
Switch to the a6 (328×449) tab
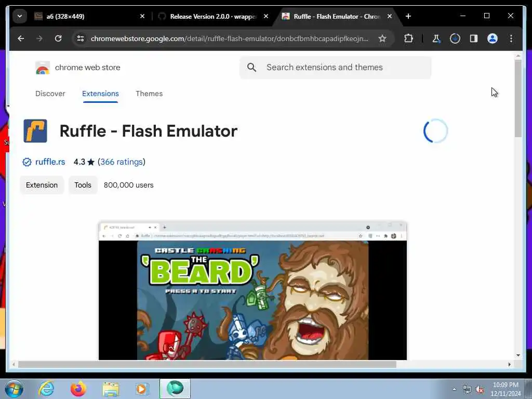(x=90, y=16)
